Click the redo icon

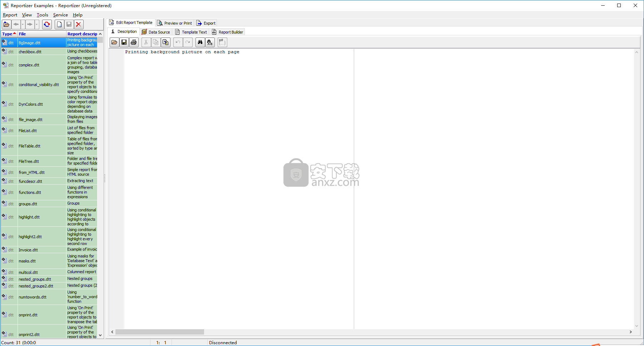188,42
